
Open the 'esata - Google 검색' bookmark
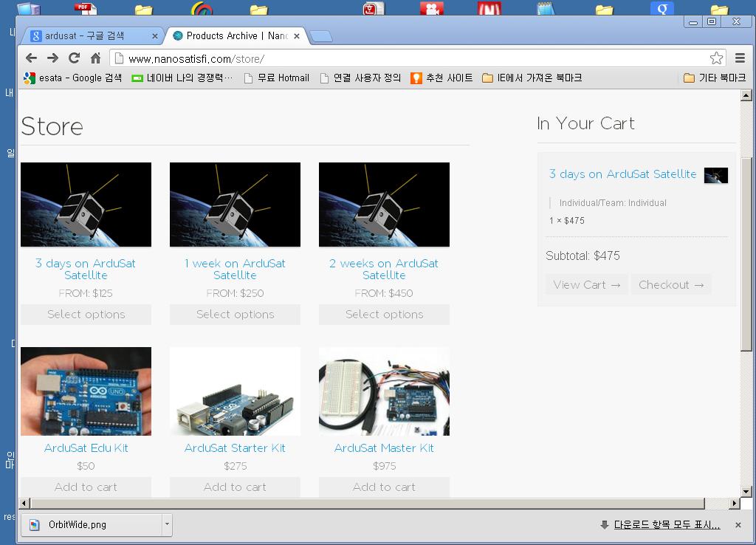tap(73, 78)
